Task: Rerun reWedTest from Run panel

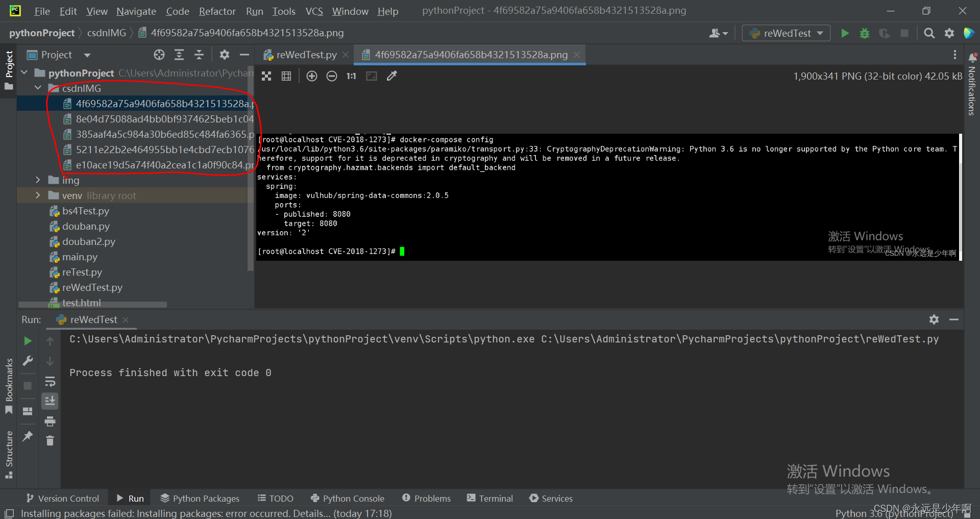Action: tap(28, 341)
